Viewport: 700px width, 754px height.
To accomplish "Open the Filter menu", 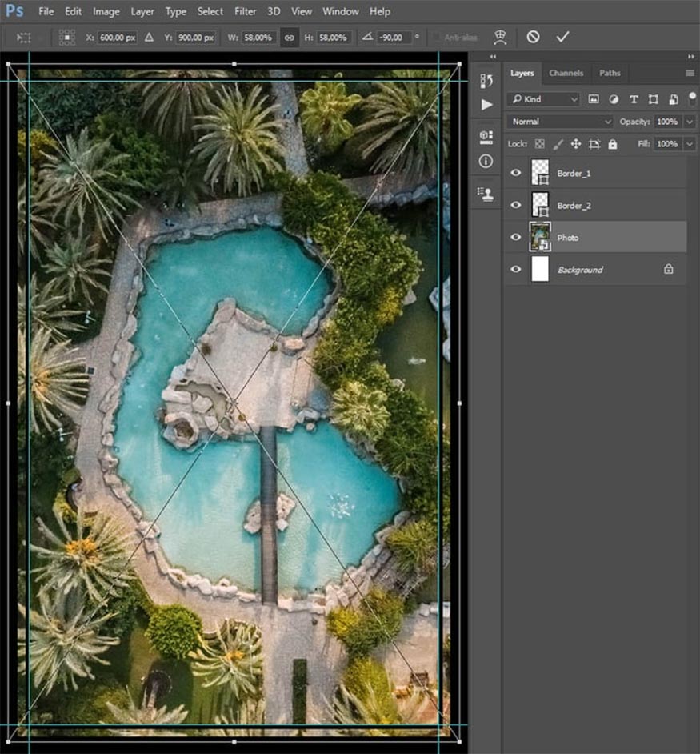I will 245,11.
